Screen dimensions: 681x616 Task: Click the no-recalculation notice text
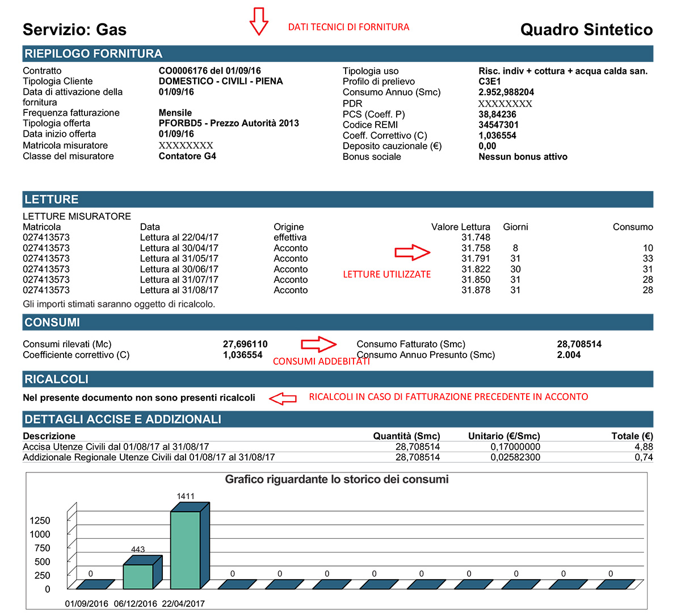(139, 398)
